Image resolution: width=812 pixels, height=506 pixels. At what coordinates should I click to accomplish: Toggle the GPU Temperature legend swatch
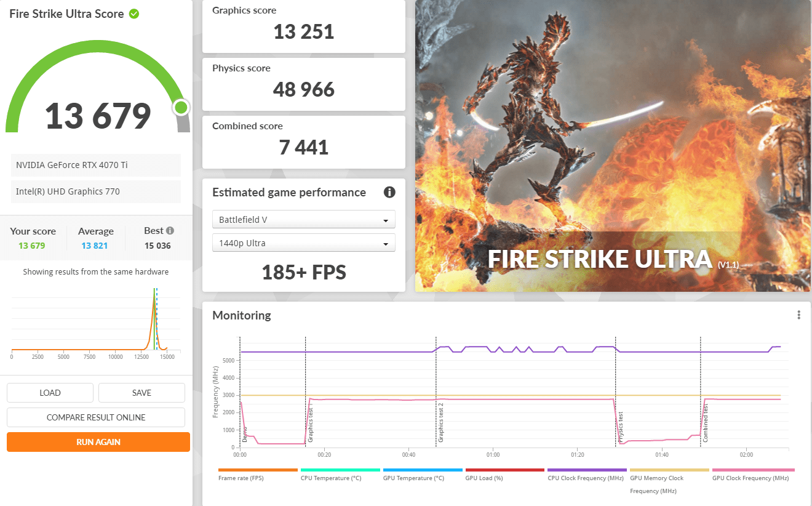pyautogui.click(x=423, y=470)
